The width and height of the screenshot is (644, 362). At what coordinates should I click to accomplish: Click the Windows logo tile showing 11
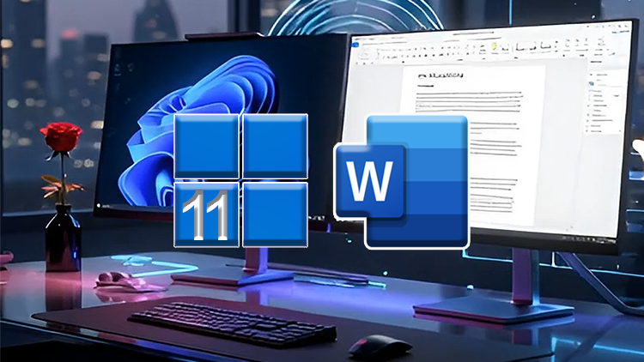tap(207, 214)
